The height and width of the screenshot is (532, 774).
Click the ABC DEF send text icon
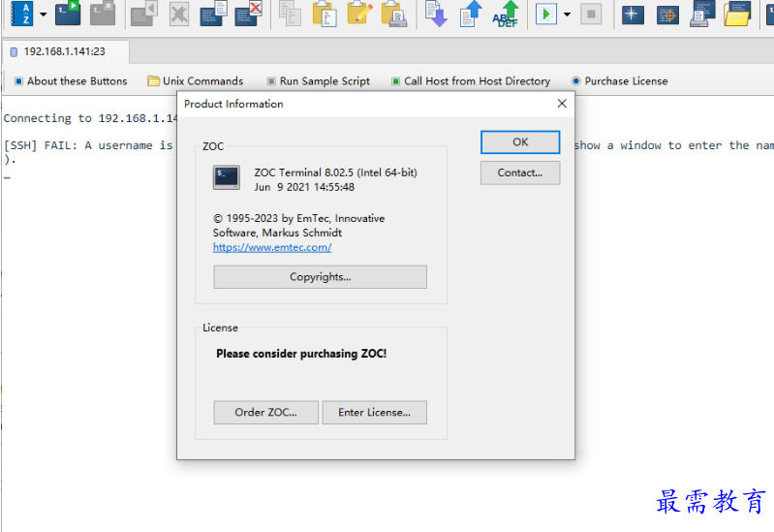(506, 14)
